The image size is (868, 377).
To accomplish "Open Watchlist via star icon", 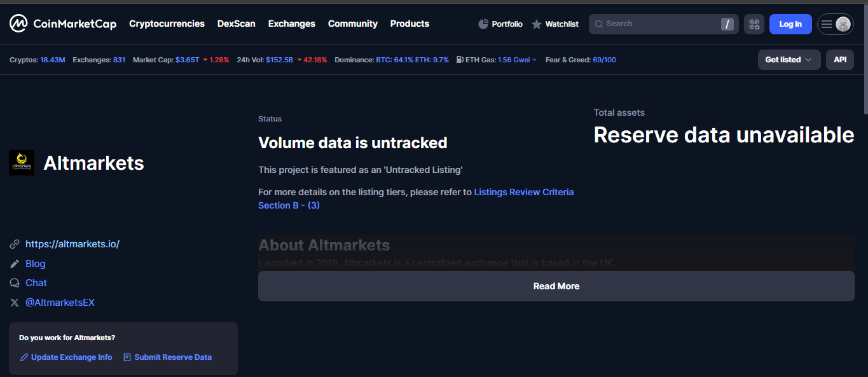I will tap(537, 24).
